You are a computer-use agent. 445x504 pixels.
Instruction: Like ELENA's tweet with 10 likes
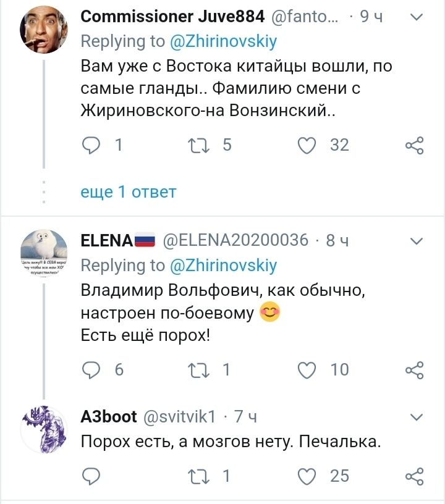[307, 369]
